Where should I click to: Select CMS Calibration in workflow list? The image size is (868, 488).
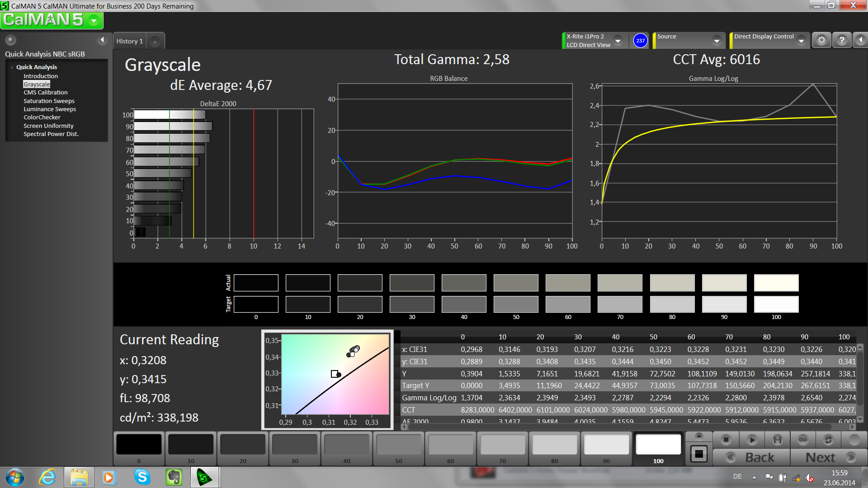[46, 92]
